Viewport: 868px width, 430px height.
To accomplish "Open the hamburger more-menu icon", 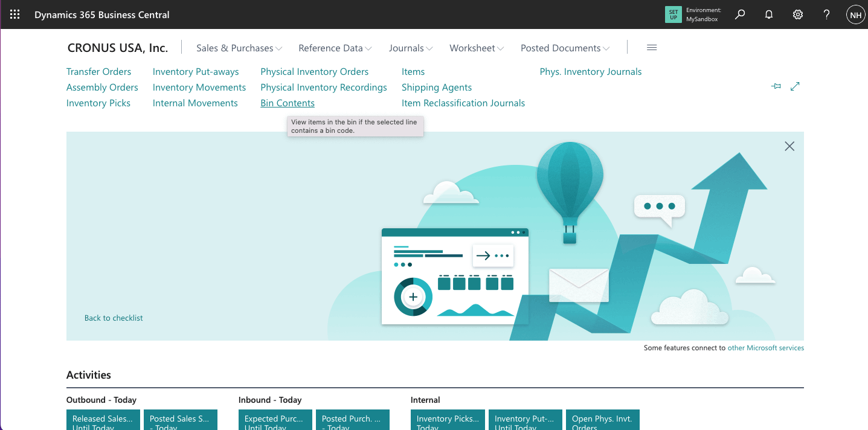I will coord(652,48).
